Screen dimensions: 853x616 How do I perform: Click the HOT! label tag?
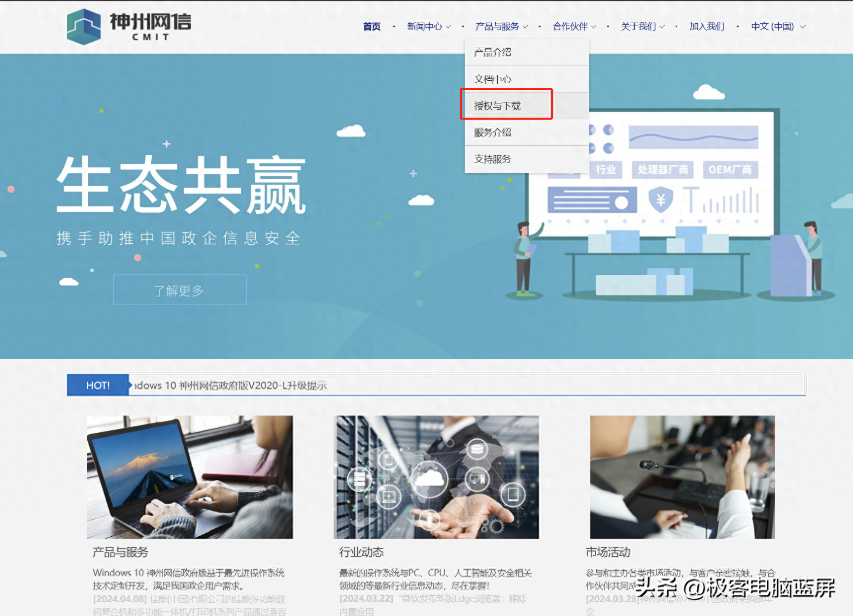(98, 385)
